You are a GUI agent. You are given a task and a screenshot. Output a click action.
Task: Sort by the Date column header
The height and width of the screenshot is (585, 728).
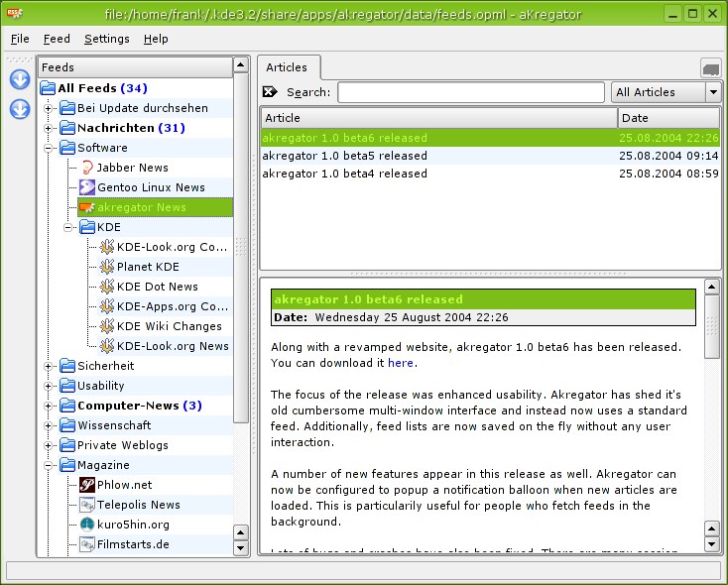coord(669,118)
